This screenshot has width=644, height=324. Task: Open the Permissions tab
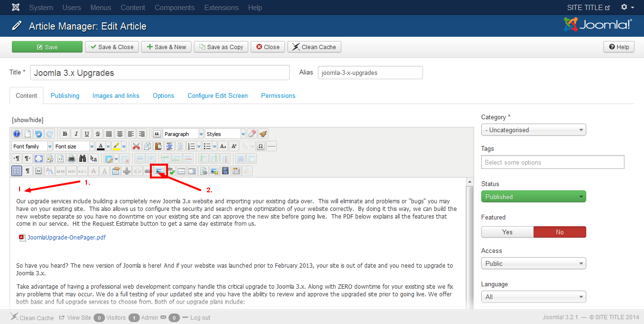pos(278,95)
